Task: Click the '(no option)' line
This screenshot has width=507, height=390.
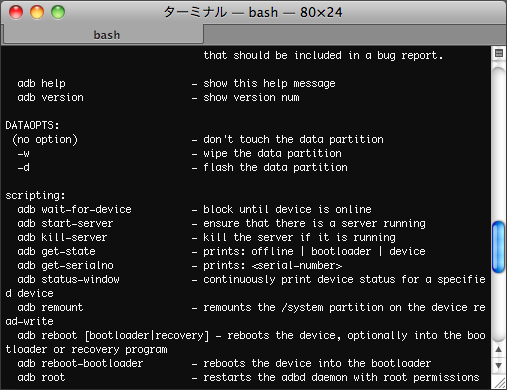Action: 45,139
